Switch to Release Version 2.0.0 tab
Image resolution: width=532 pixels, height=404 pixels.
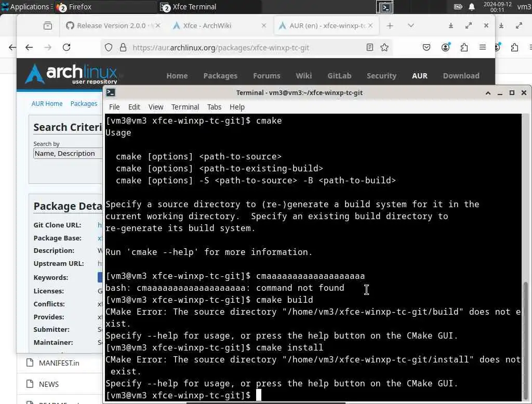click(x=113, y=26)
